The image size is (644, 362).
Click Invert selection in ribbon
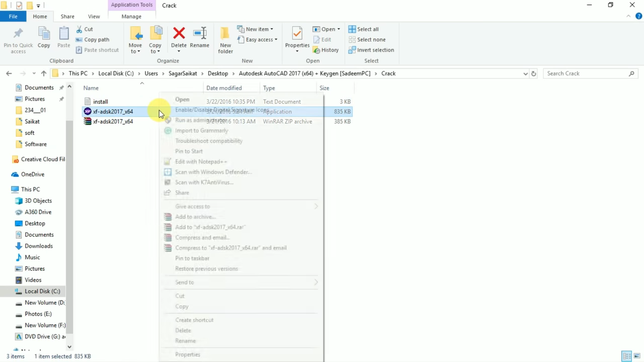[x=371, y=50]
